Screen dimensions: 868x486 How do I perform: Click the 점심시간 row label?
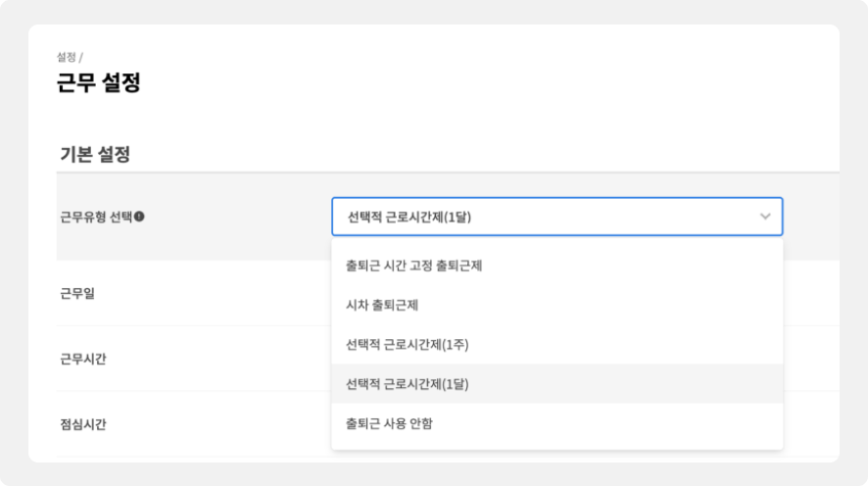point(83,424)
